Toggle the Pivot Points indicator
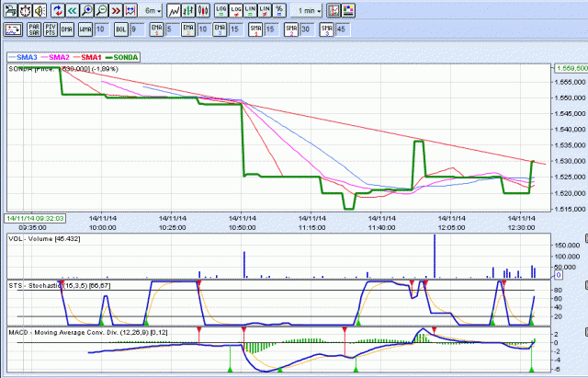Screen dimensions: 588x378 click(51, 29)
